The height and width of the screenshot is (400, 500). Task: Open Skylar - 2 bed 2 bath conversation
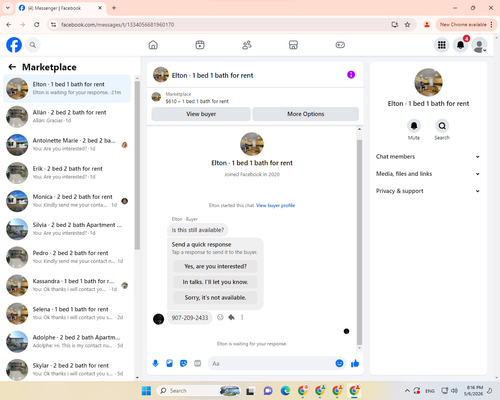(67, 370)
